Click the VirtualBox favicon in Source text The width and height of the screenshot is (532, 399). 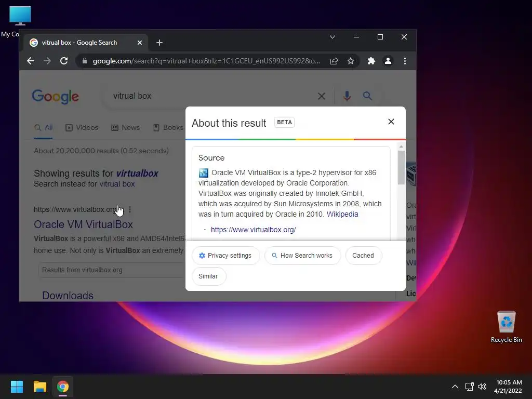click(x=203, y=172)
